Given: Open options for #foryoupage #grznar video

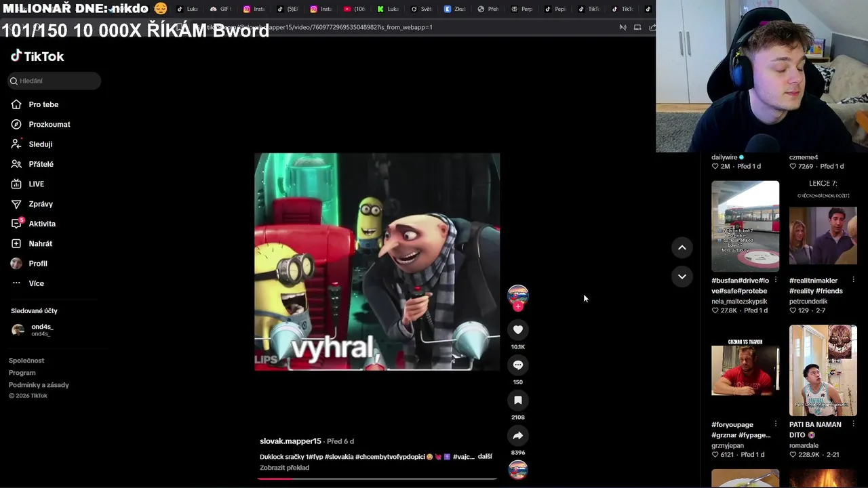Looking at the screenshot, I should (x=775, y=424).
